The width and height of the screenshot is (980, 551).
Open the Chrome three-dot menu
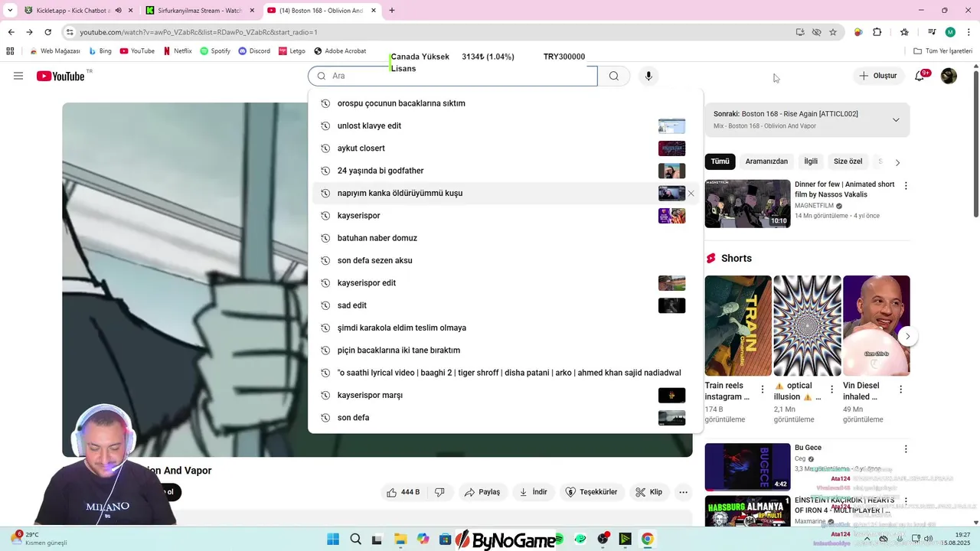tap(968, 32)
